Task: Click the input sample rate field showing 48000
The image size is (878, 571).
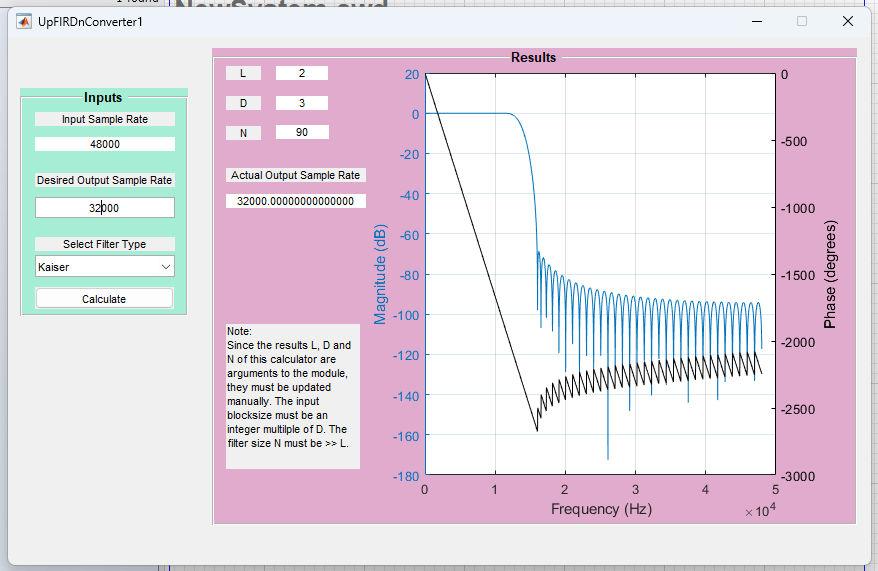Action: 105,144
